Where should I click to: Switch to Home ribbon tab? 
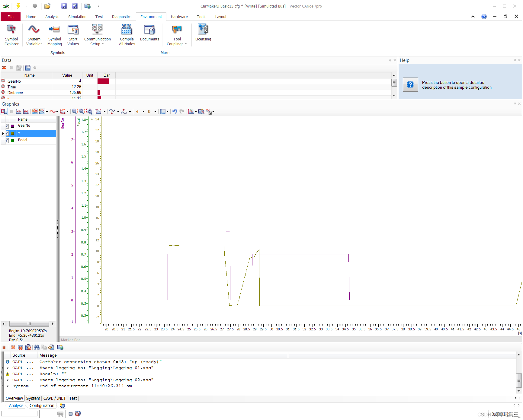click(31, 17)
